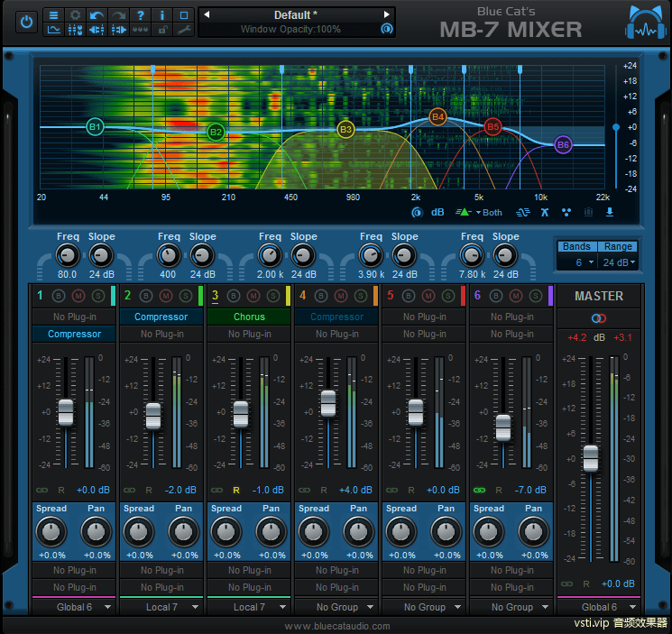Click the three knobs icon in toolbar
Screen dimensions: 672x634
click(141, 30)
